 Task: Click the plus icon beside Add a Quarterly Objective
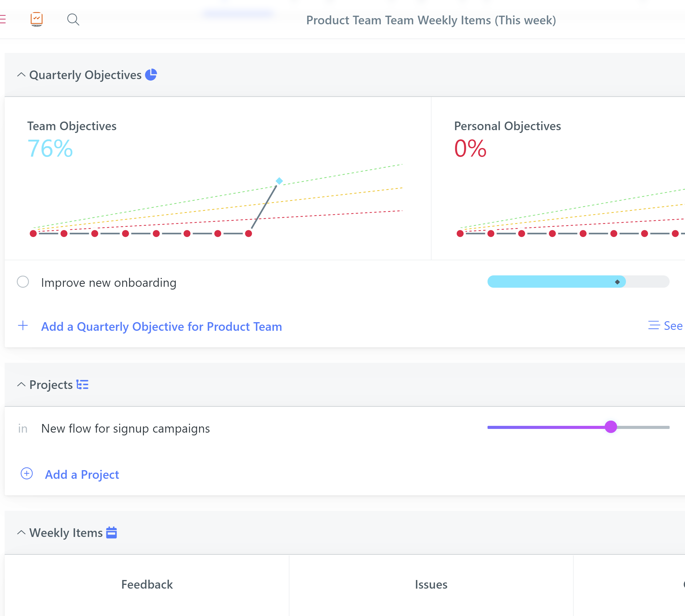coord(23,326)
